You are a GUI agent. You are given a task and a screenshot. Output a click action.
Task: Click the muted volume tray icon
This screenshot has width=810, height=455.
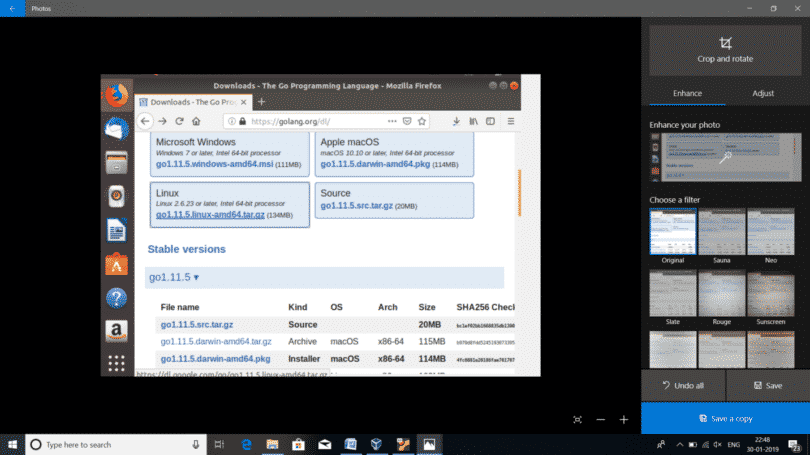pos(718,445)
